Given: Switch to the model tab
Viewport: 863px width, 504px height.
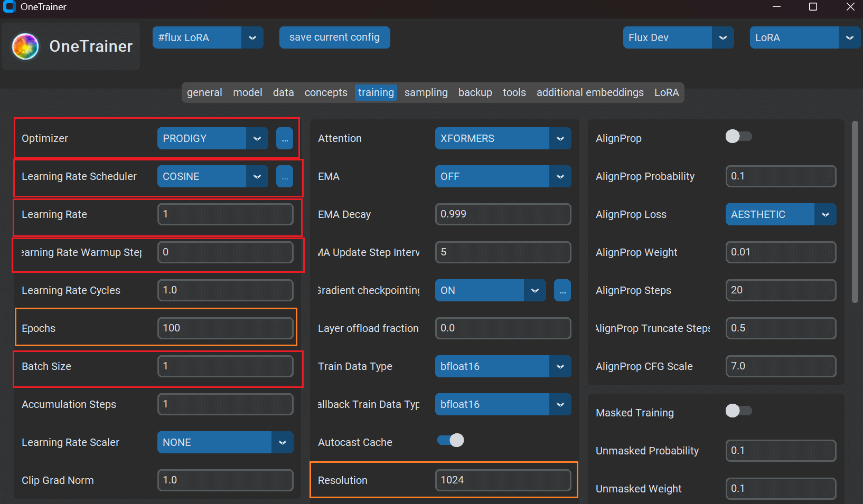Looking at the screenshot, I should coord(248,92).
